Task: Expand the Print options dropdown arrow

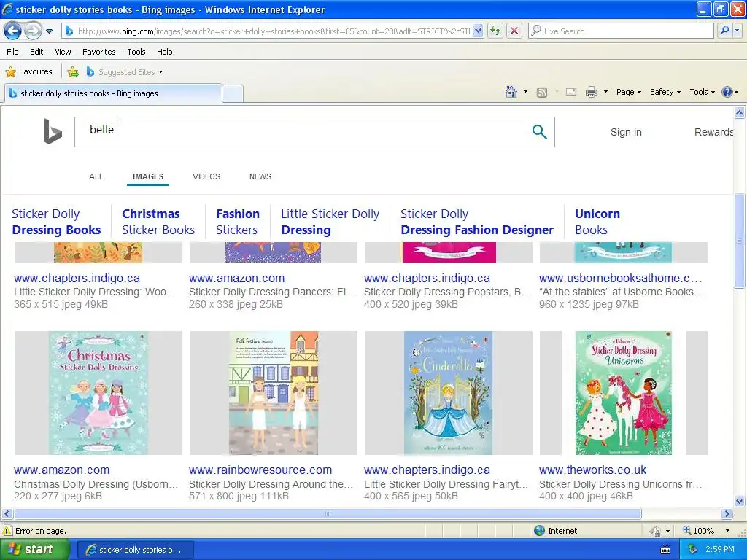Action: 605,92
